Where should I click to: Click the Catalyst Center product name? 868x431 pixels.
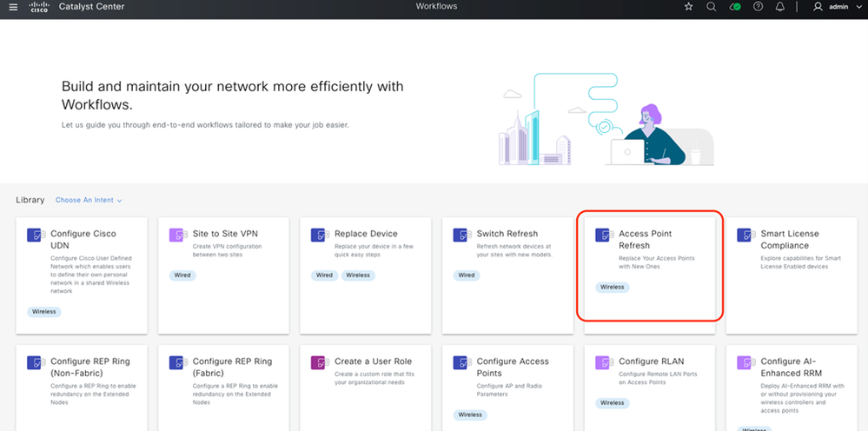coord(92,7)
